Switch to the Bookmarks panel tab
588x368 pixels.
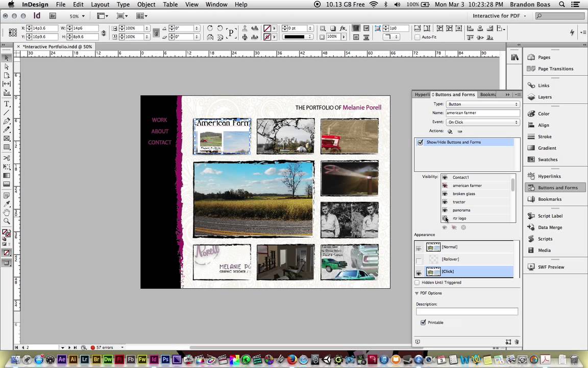pyautogui.click(x=488, y=95)
